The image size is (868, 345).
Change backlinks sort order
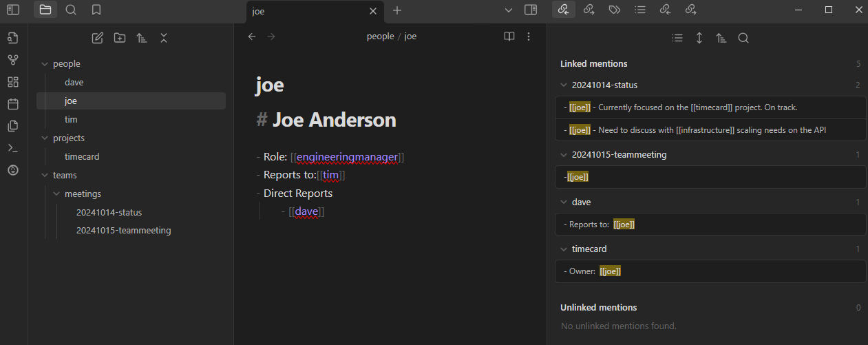coord(721,39)
